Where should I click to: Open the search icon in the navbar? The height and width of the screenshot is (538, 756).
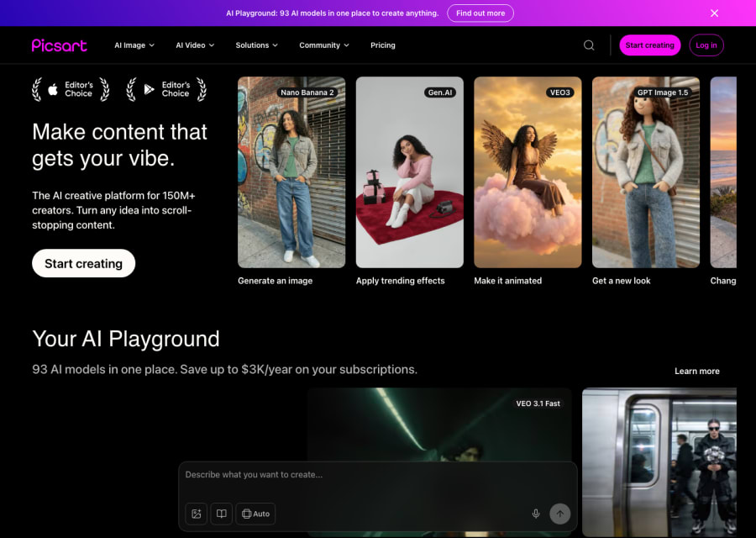pos(588,45)
